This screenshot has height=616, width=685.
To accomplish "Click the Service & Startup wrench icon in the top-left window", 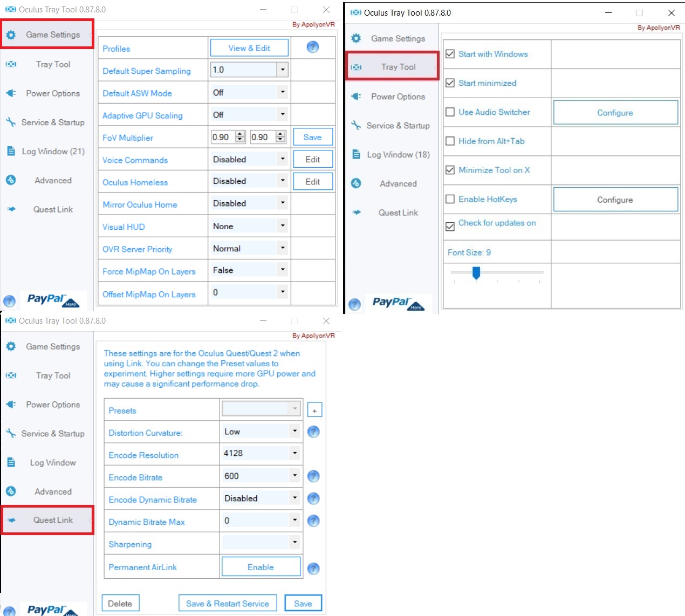I will (x=11, y=122).
